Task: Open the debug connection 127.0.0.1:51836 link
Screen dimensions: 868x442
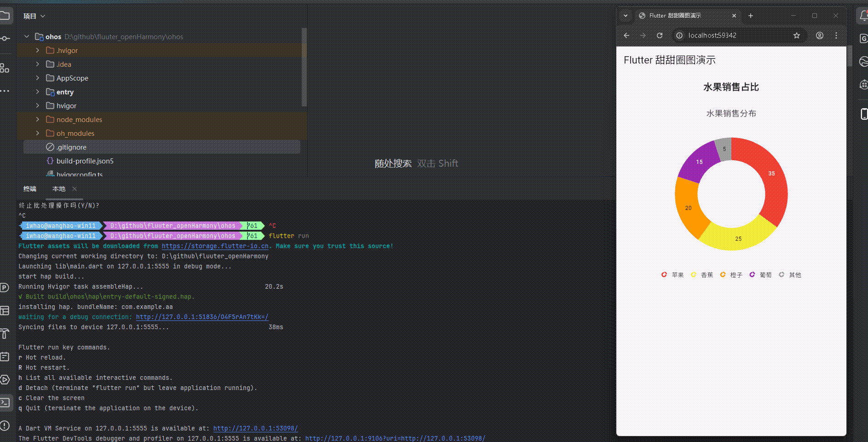Action: [x=202, y=317]
